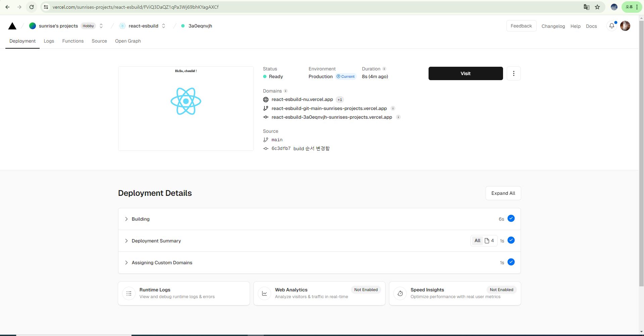Open the site info icon in the address bar
644x336 pixels.
46,7
